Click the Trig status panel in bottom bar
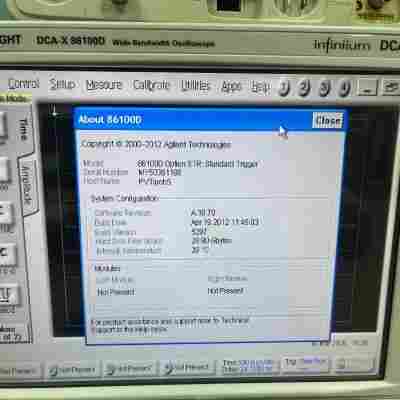Screen dimensions: 400x400 click(305, 363)
